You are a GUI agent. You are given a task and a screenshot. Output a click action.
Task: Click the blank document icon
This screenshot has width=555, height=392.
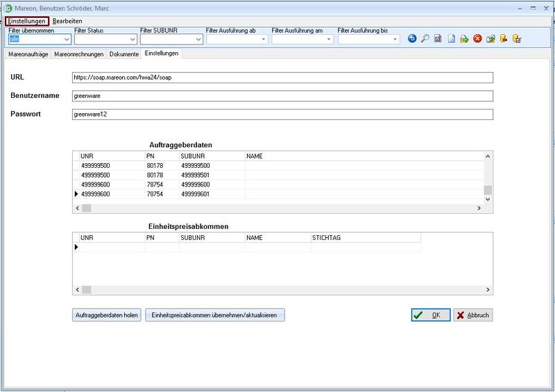click(x=452, y=39)
